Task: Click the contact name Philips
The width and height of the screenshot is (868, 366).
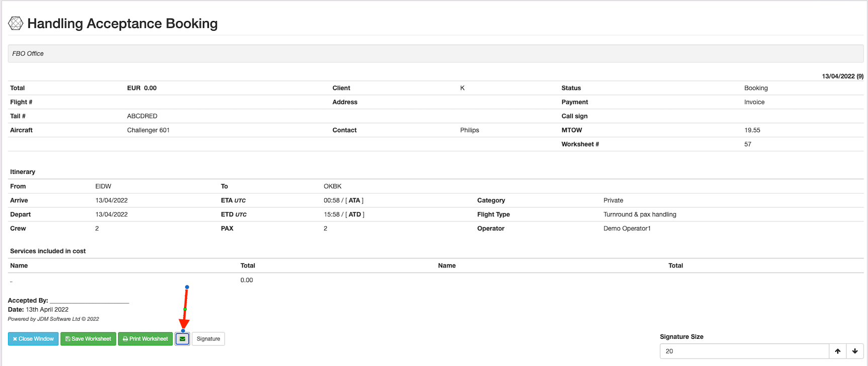Action: coord(469,130)
